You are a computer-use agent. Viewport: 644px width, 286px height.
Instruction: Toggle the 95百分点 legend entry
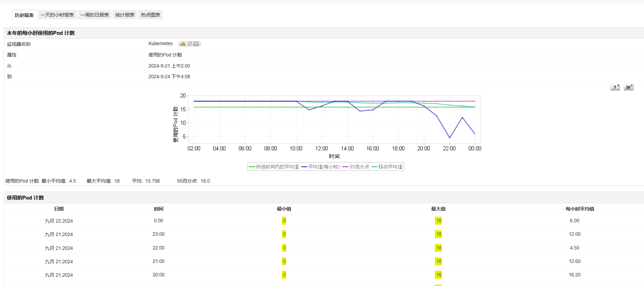356,167
